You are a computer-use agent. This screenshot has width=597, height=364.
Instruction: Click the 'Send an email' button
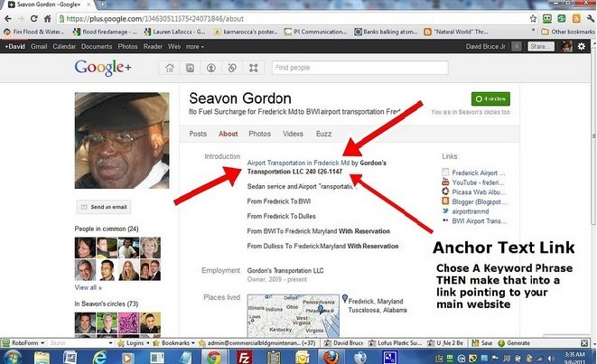pyautogui.click(x=104, y=207)
